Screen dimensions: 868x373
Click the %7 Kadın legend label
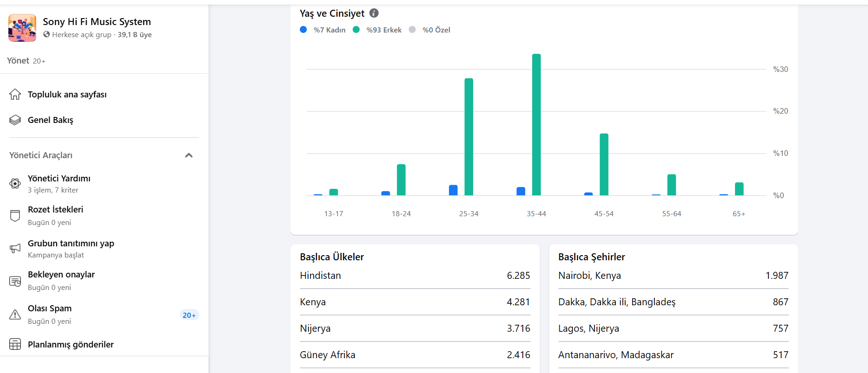tap(329, 30)
